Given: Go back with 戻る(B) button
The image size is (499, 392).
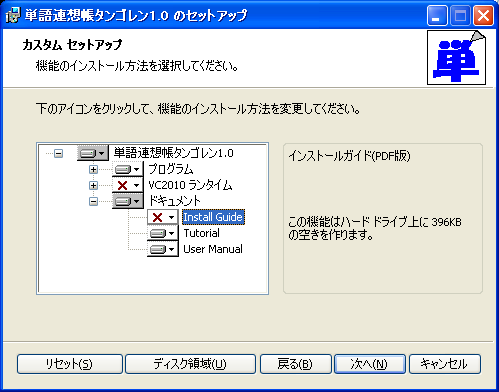Looking at the screenshot, I should click(296, 364).
